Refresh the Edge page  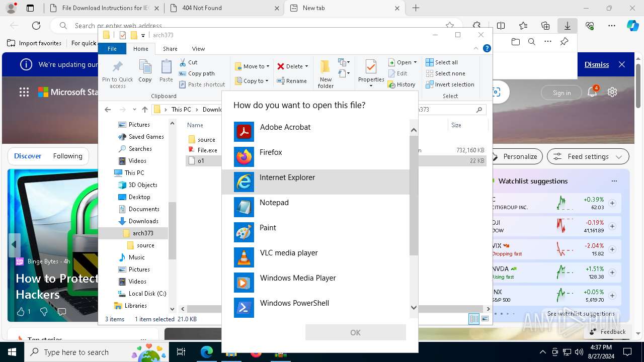click(x=36, y=26)
